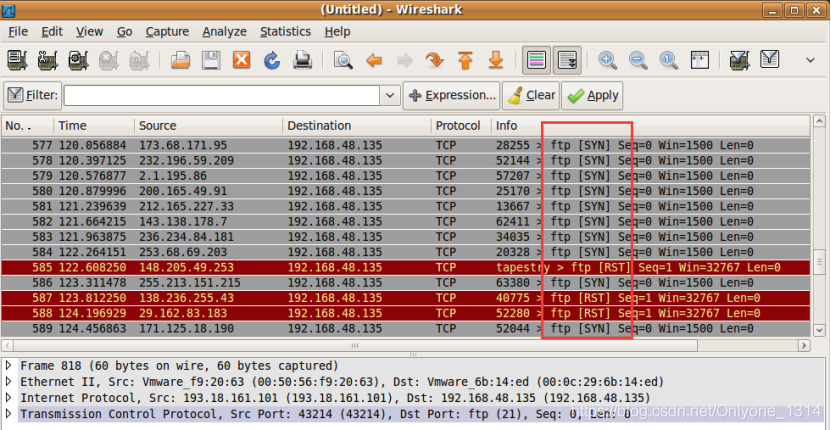Image resolution: width=831 pixels, height=430 pixels.
Task: Reset zoom to normal size
Action: 669,60
